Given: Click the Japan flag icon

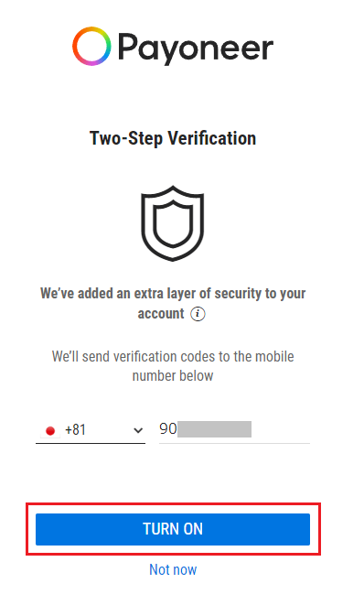Looking at the screenshot, I should click(x=50, y=430).
